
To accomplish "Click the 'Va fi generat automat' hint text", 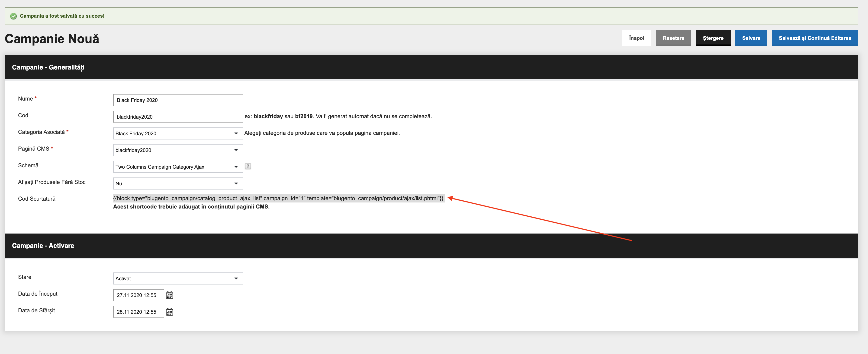I will coord(374,116).
